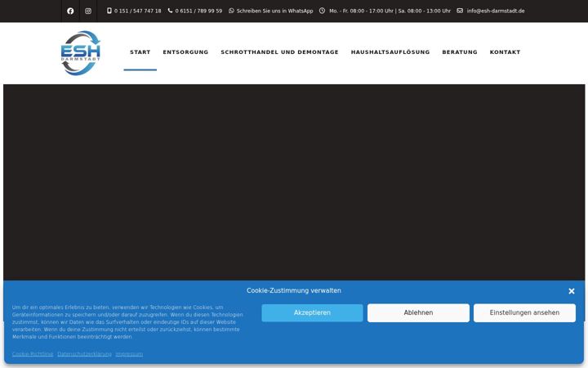588x368 pixels.
Task: Accept cookies with Akzeptieren
Action: (x=312, y=312)
